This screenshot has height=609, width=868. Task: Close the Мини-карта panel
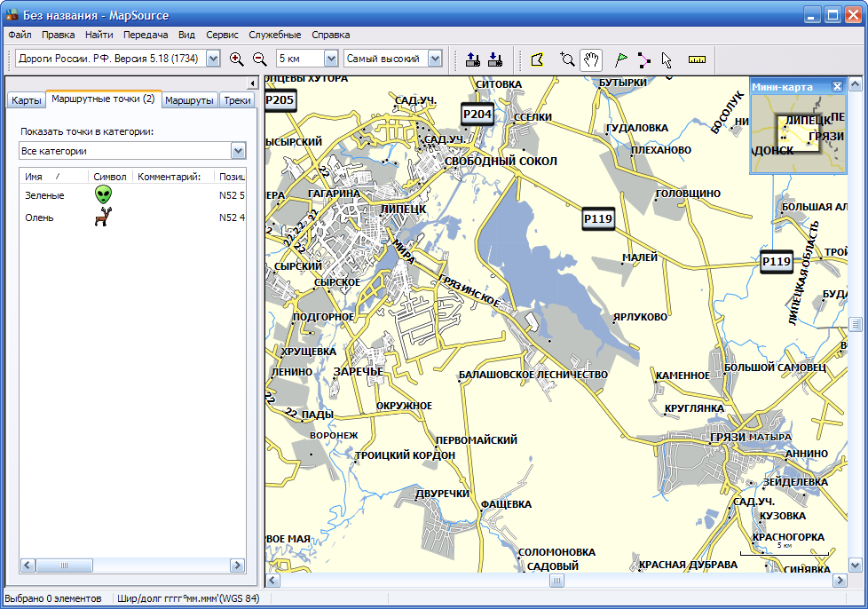838,87
